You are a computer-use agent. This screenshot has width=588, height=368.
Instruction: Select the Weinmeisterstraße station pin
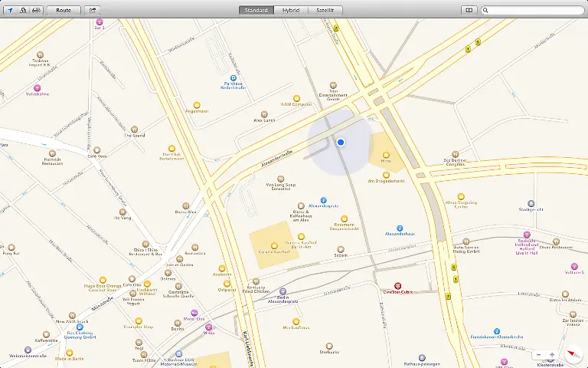[x=28, y=350]
